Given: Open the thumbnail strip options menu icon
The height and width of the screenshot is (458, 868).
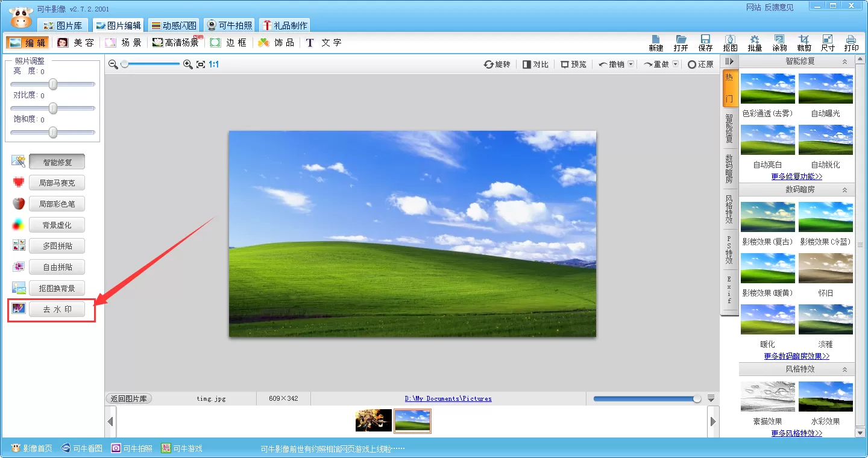Looking at the screenshot, I should [x=711, y=398].
